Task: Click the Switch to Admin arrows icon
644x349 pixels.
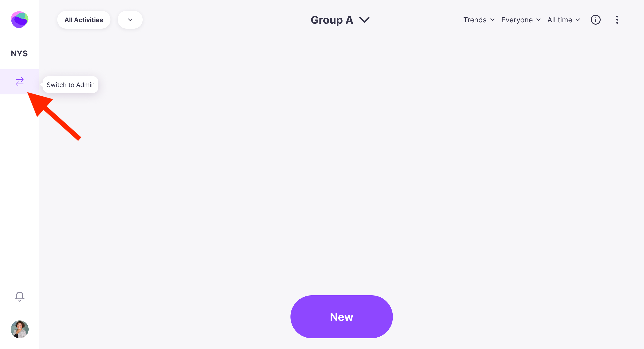Action: (x=19, y=82)
